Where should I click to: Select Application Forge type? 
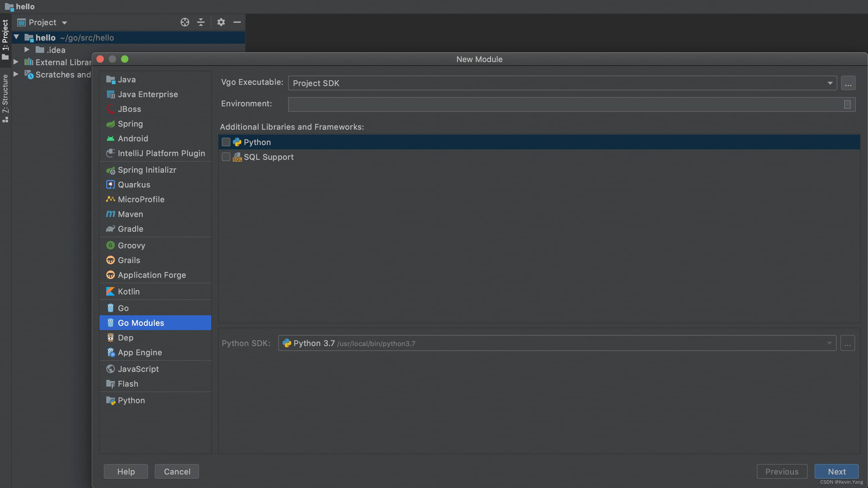[155, 275]
